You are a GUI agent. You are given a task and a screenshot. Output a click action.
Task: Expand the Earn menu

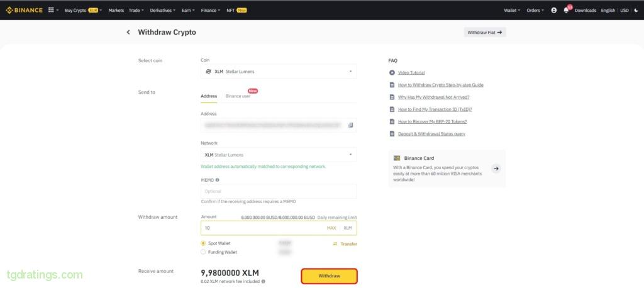pyautogui.click(x=188, y=10)
